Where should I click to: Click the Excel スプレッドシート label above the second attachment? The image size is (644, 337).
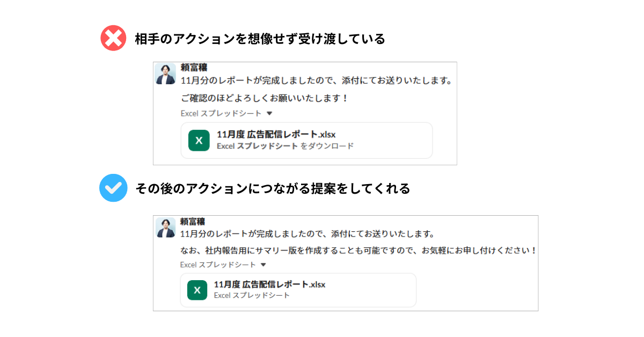(x=218, y=265)
